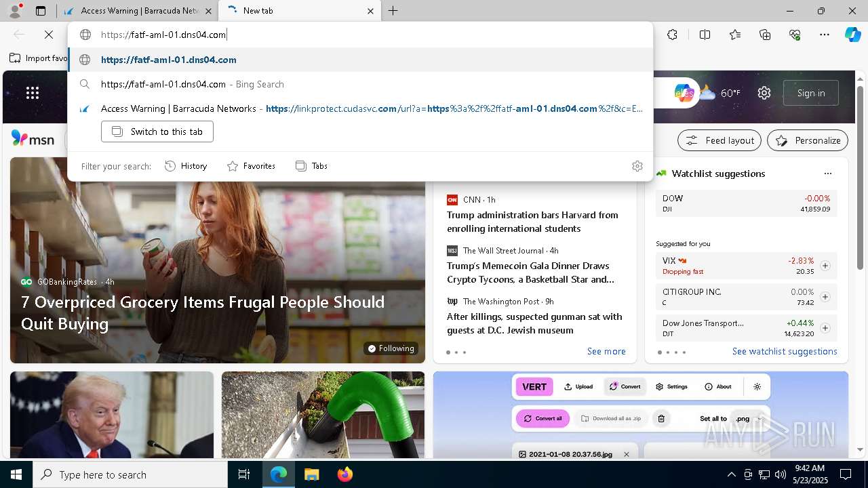Stop loading the page
Image resolution: width=868 pixels, height=488 pixels.
pyautogui.click(x=49, y=35)
